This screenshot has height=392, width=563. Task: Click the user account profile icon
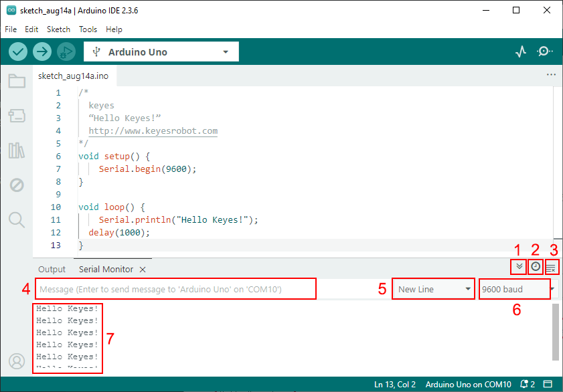tap(17, 361)
